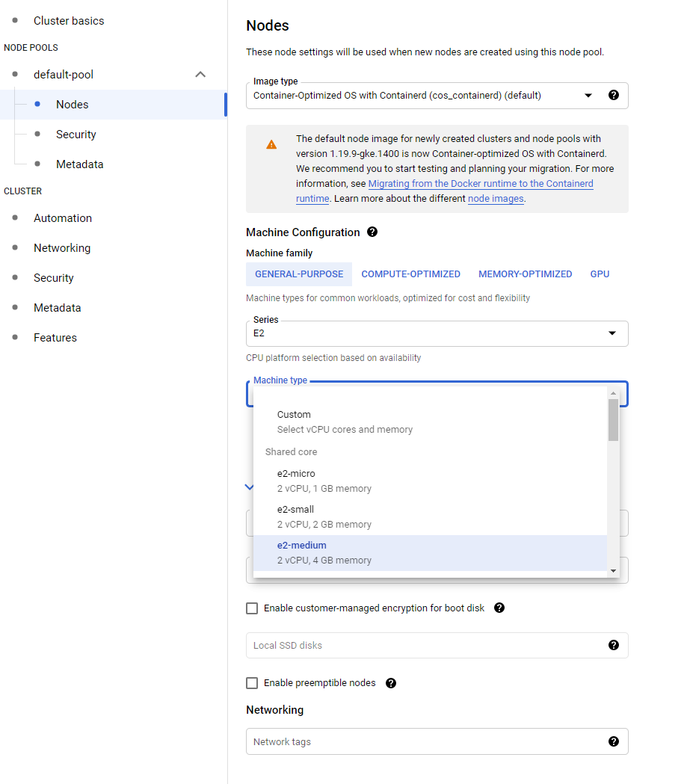The image size is (687, 784).
Task: Open the Migrating from Docker runtime link
Action: [481, 183]
